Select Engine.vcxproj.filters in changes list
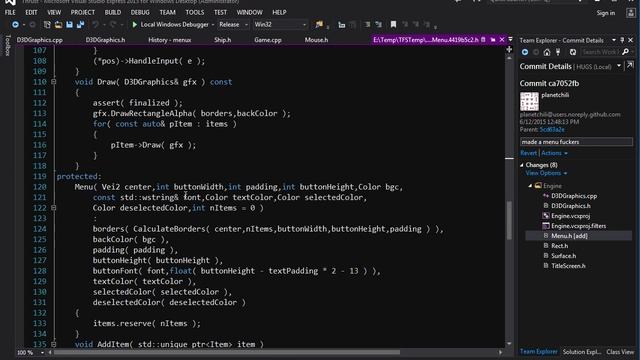 [x=578, y=226]
